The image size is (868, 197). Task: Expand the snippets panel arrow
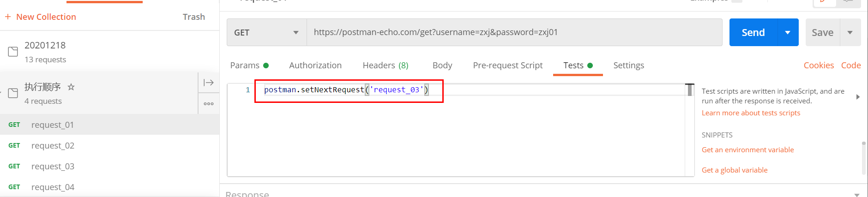click(858, 97)
